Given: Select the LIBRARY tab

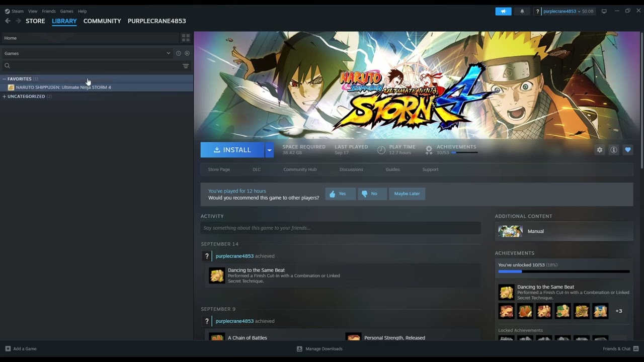Looking at the screenshot, I should tap(64, 21).
